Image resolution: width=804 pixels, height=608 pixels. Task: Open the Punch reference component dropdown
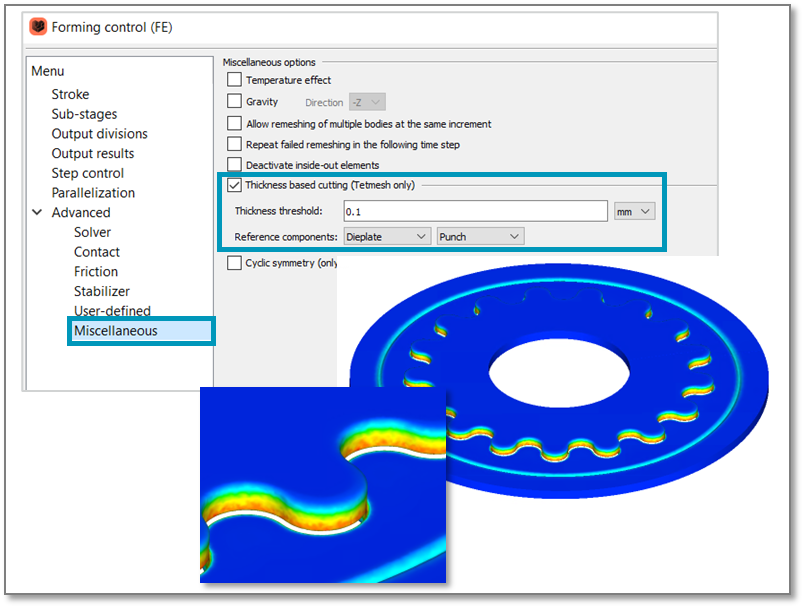pos(479,236)
